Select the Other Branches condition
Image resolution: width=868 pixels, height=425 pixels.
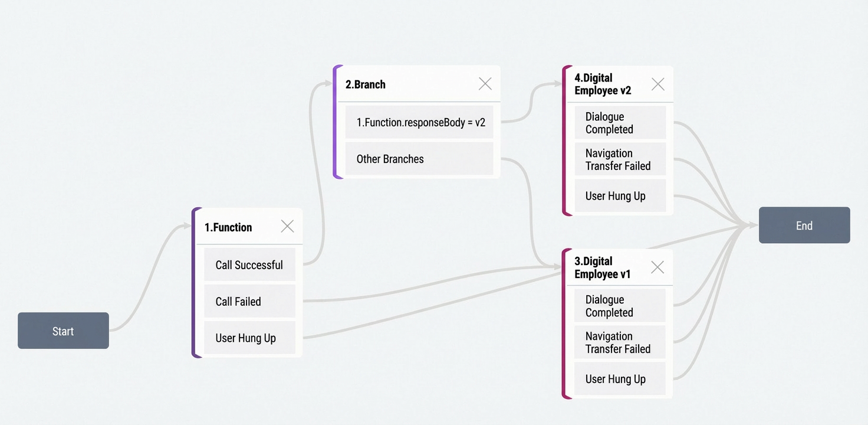coord(419,159)
